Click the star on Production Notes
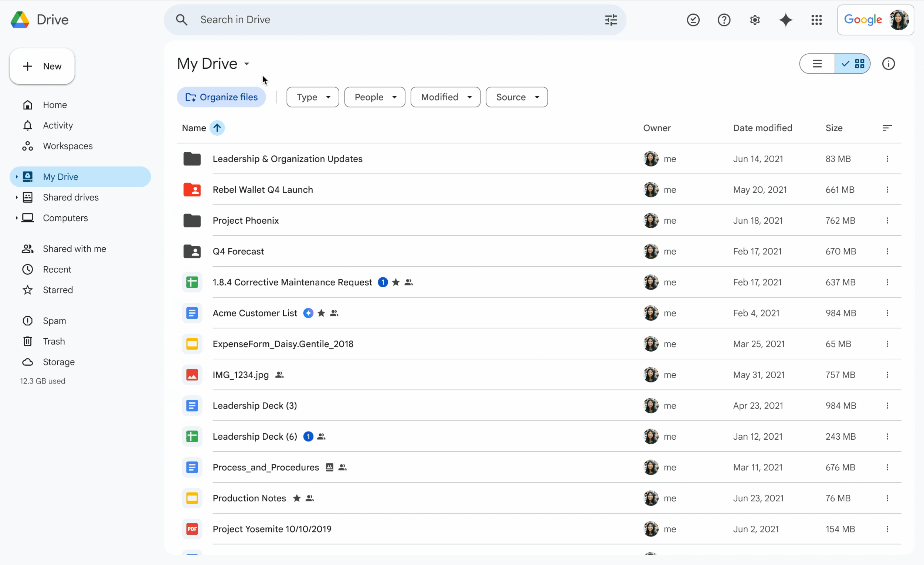 click(x=296, y=498)
